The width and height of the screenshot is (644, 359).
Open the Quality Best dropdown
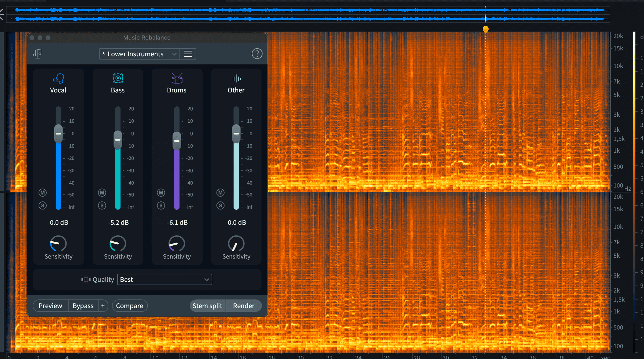[164, 280]
